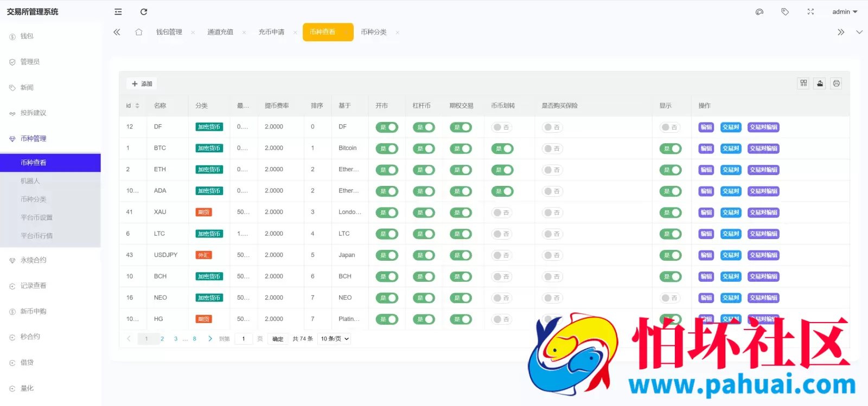
Task: Open 量化 sidebar menu
Action: 50,388
